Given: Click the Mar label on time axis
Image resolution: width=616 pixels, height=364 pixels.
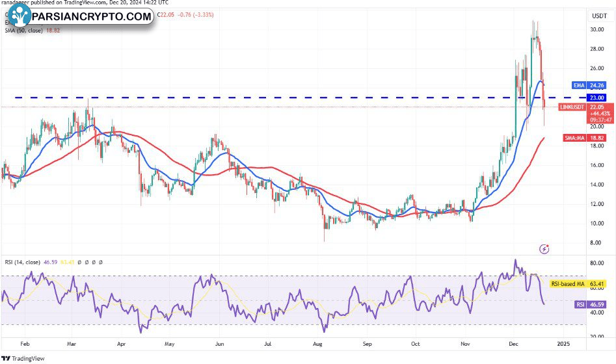Looking at the screenshot, I should click(x=72, y=344).
